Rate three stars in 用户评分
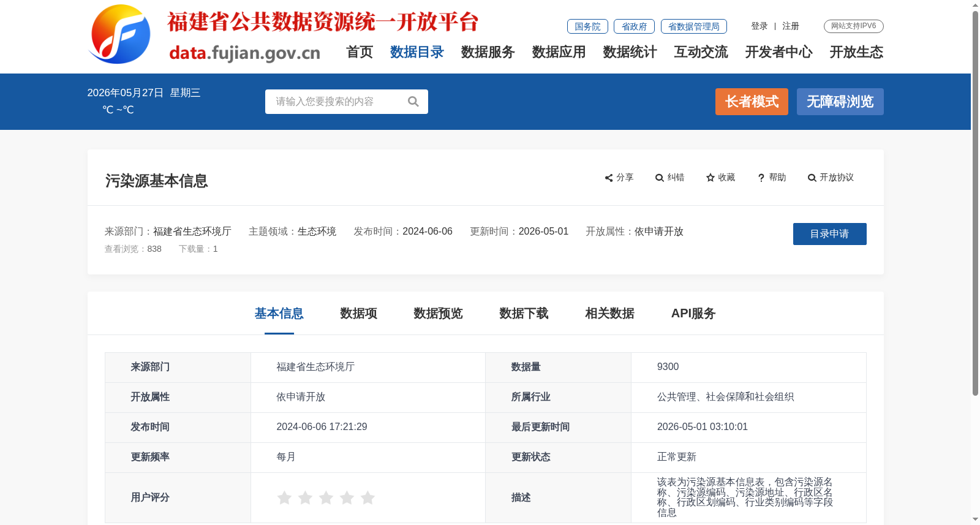Image resolution: width=980 pixels, height=525 pixels. [x=326, y=497]
